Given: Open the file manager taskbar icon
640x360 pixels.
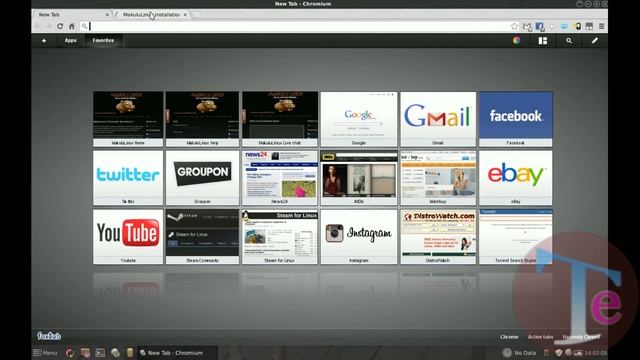Looking at the screenshot, I should pos(85,353).
